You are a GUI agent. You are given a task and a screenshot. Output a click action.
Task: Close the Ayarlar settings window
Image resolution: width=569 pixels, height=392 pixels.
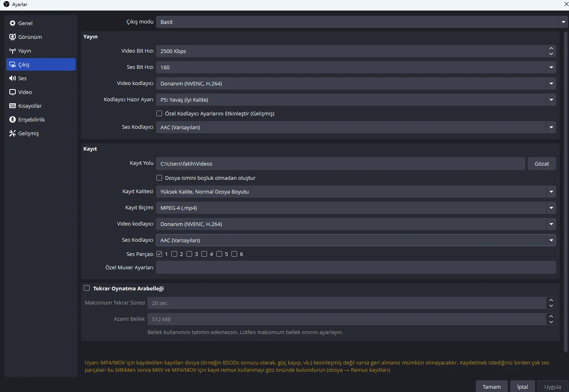tap(566, 4)
